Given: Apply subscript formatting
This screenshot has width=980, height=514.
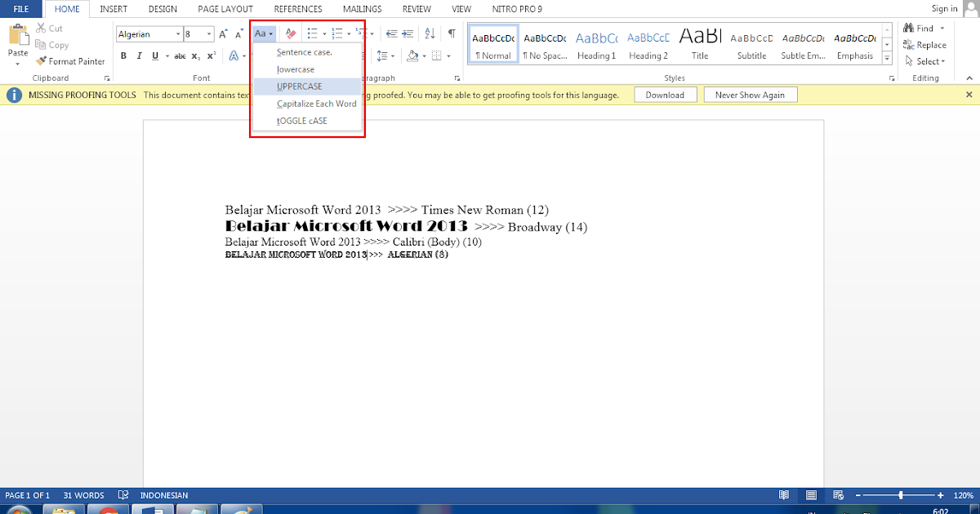Looking at the screenshot, I should pyautogui.click(x=196, y=56).
